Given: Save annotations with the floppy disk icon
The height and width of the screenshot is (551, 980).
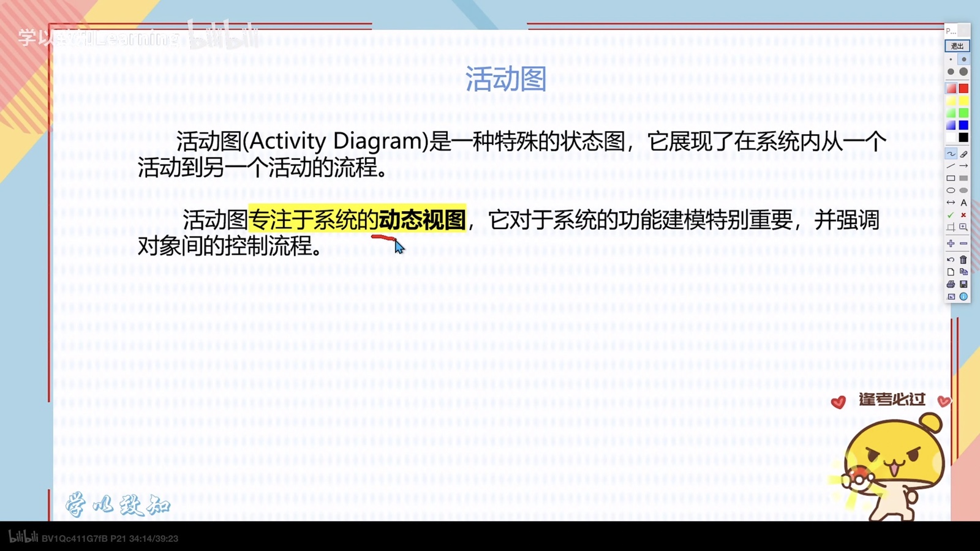Looking at the screenshot, I should tap(963, 284).
